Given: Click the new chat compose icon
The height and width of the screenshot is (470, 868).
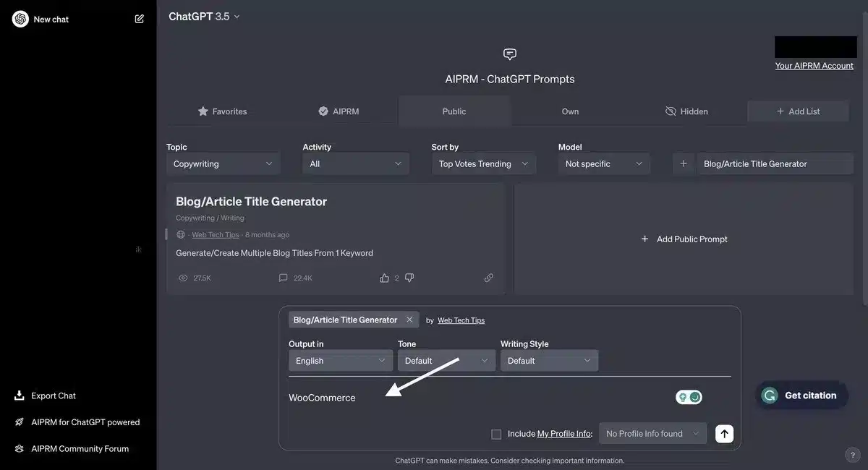Looking at the screenshot, I should coord(140,19).
